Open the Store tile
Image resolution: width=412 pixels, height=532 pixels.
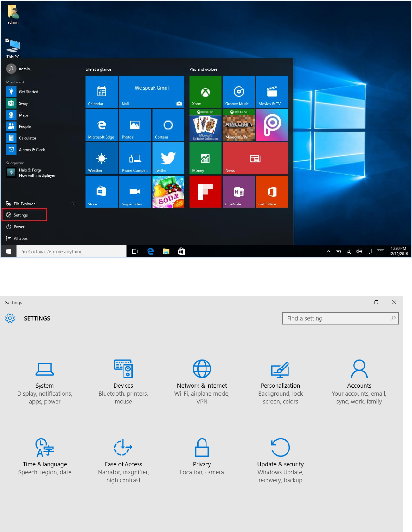coord(101,192)
